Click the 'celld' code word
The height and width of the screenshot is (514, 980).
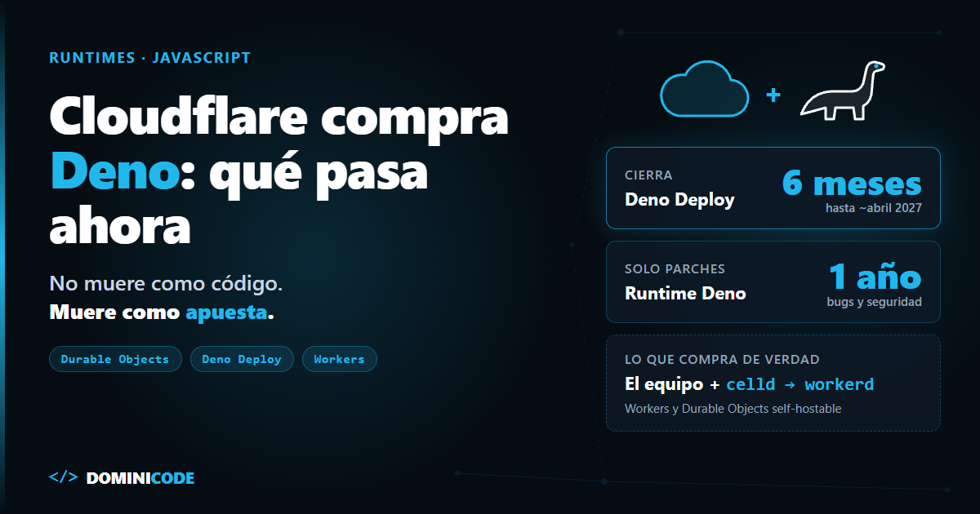pyautogui.click(x=751, y=384)
